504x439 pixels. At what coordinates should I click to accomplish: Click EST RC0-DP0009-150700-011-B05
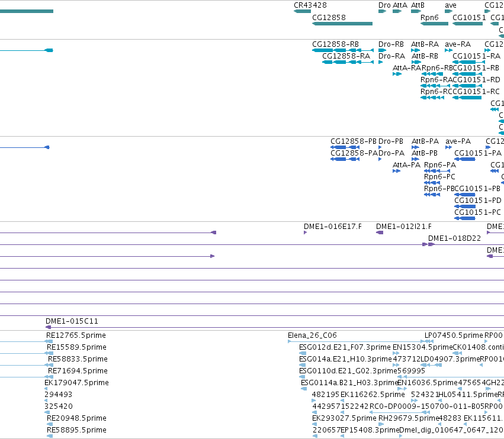pyautogui.click(x=427, y=406)
